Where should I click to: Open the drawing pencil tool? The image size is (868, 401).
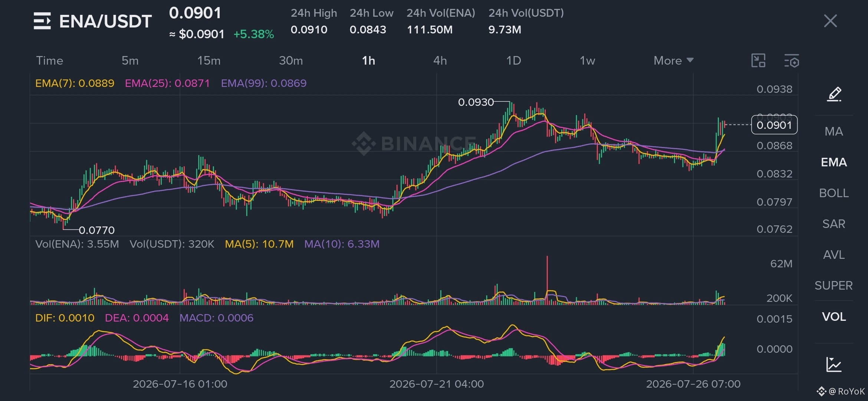click(x=834, y=94)
